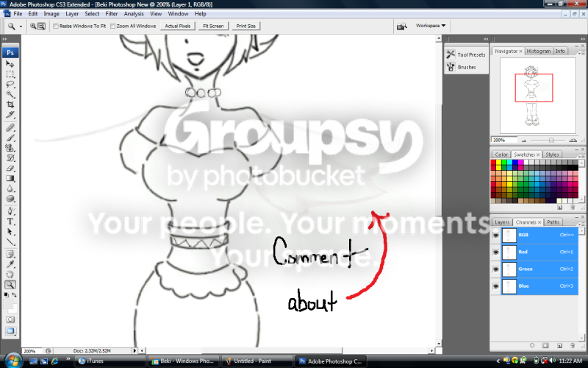Check Resize Windows To Fit
The height and width of the screenshot is (368, 588).
[x=56, y=26]
